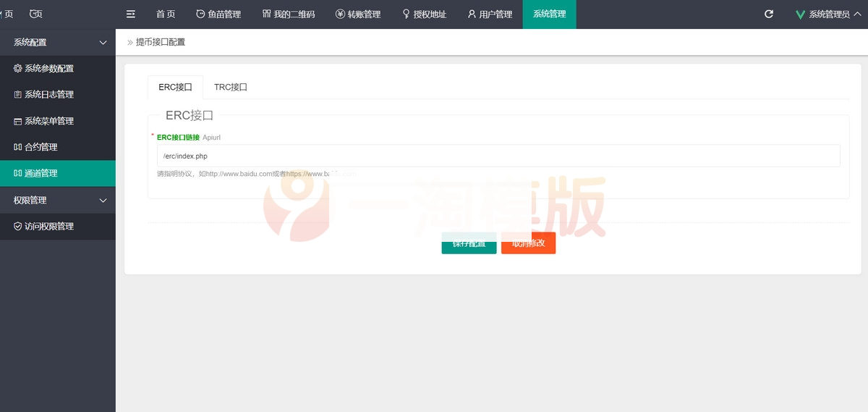The image size is (868, 412).
Task: Collapse the 权限管理 sidebar group
Action: point(58,200)
